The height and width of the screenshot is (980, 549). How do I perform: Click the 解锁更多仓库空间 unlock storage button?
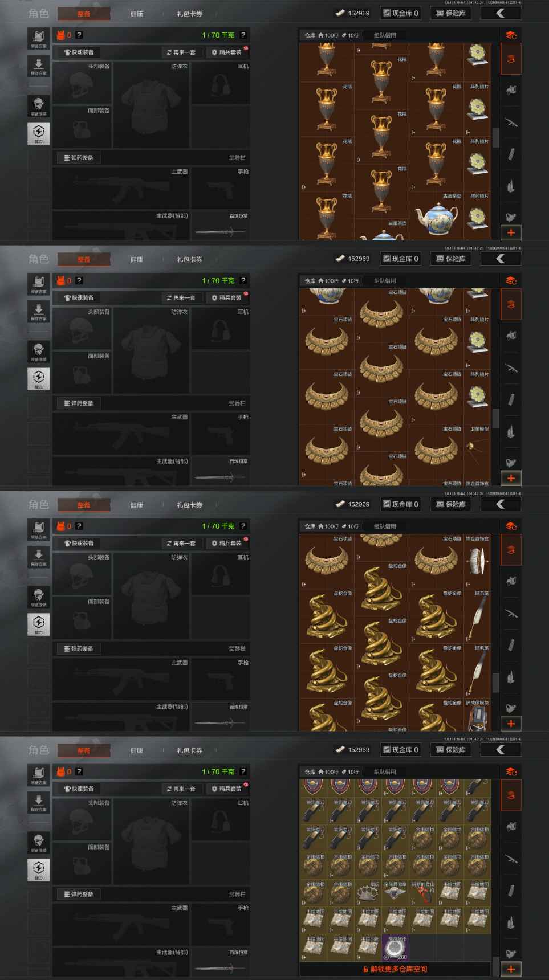(395, 969)
